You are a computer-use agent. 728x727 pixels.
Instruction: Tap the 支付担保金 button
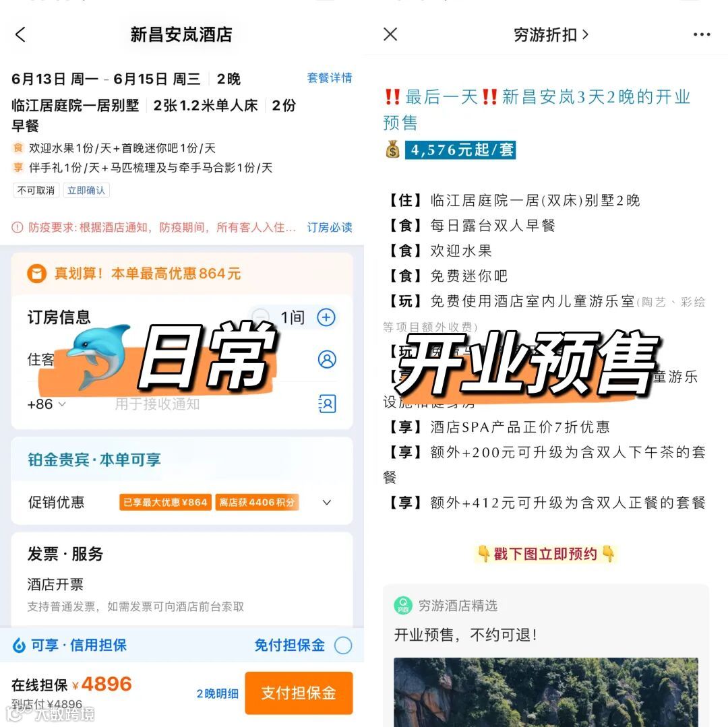pos(299,693)
